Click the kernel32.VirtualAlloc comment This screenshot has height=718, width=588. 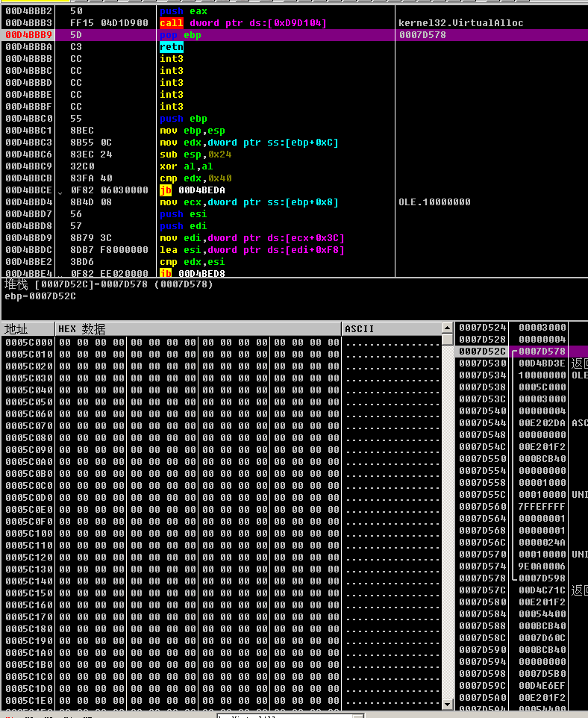(460, 23)
